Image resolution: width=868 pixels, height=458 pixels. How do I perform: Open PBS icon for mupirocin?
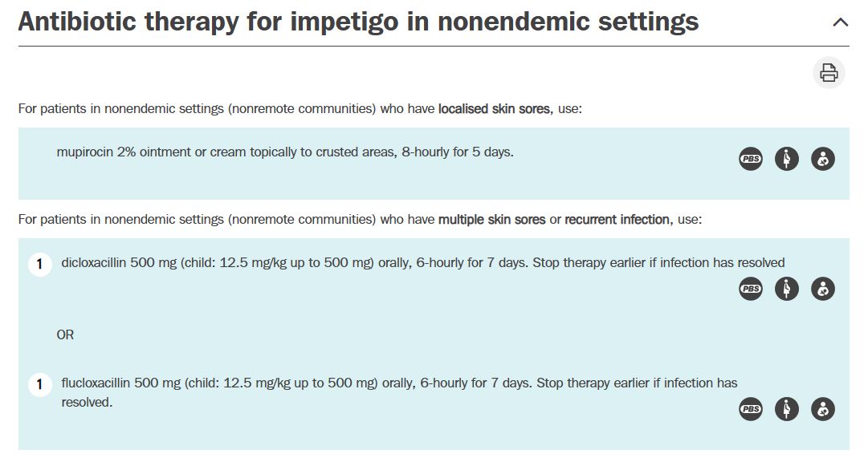(751, 159)
